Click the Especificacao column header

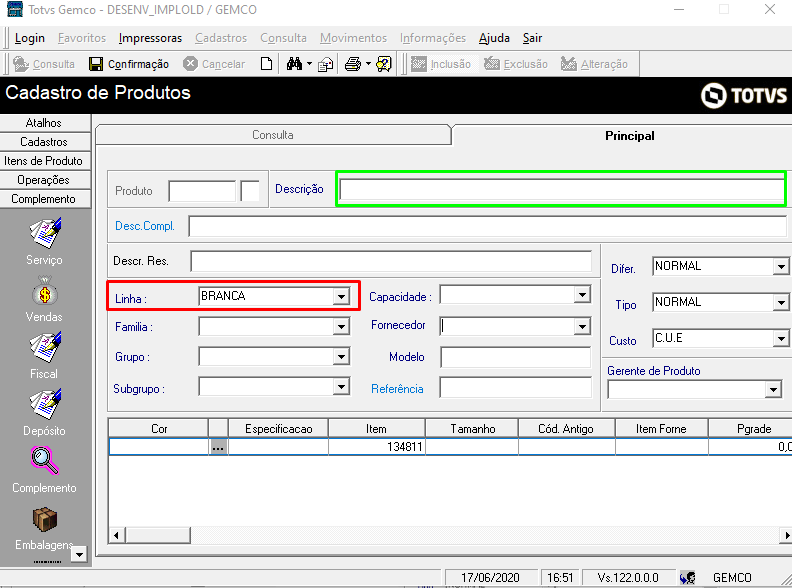(x=278, y=429)
